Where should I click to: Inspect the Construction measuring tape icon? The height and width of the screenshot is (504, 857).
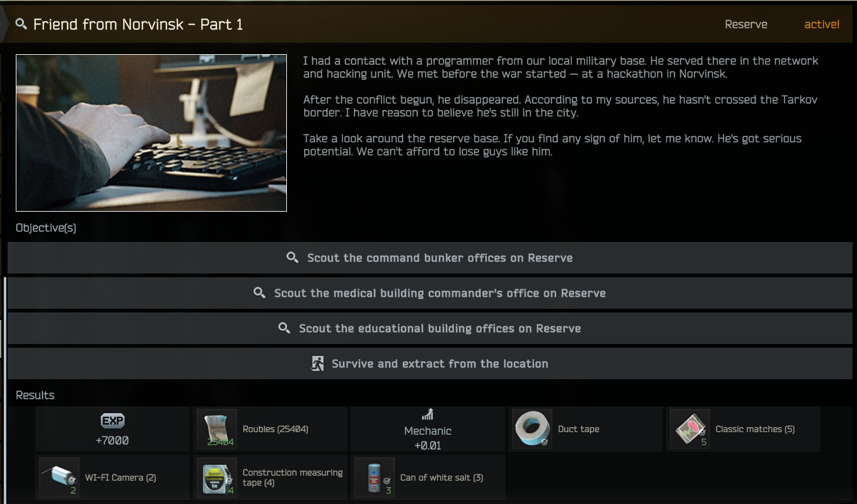pos(216,478)
